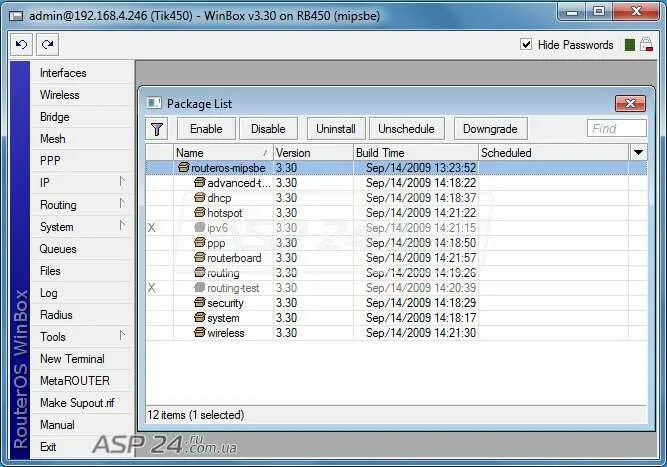The image size is (667, 467).
Task: Open the column selector dropdown arrow
Action: pyautogui.click(x=638, y=152)
